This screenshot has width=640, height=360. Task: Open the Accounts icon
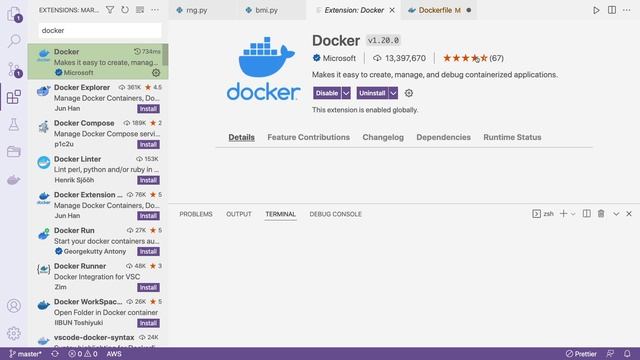[x=14, y=306]
